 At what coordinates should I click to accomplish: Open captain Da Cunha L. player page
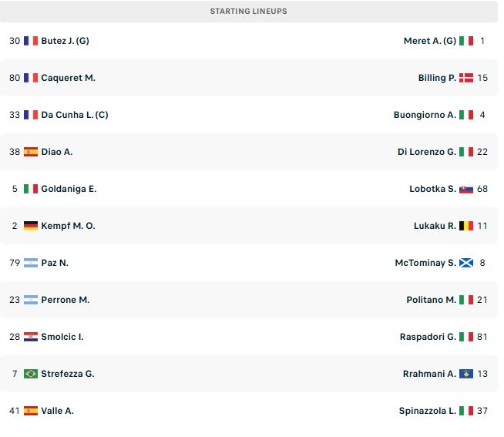75,115
